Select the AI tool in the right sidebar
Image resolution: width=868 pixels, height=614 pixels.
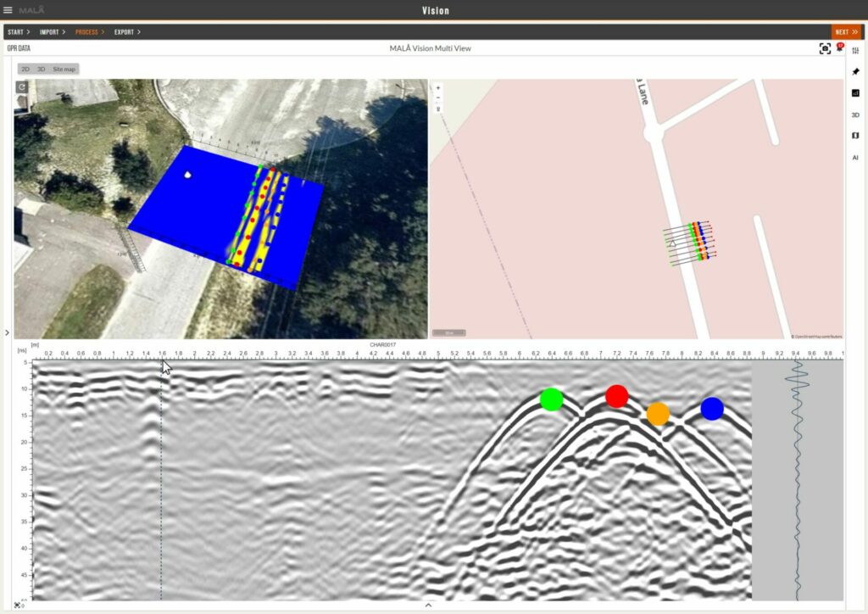855,158
